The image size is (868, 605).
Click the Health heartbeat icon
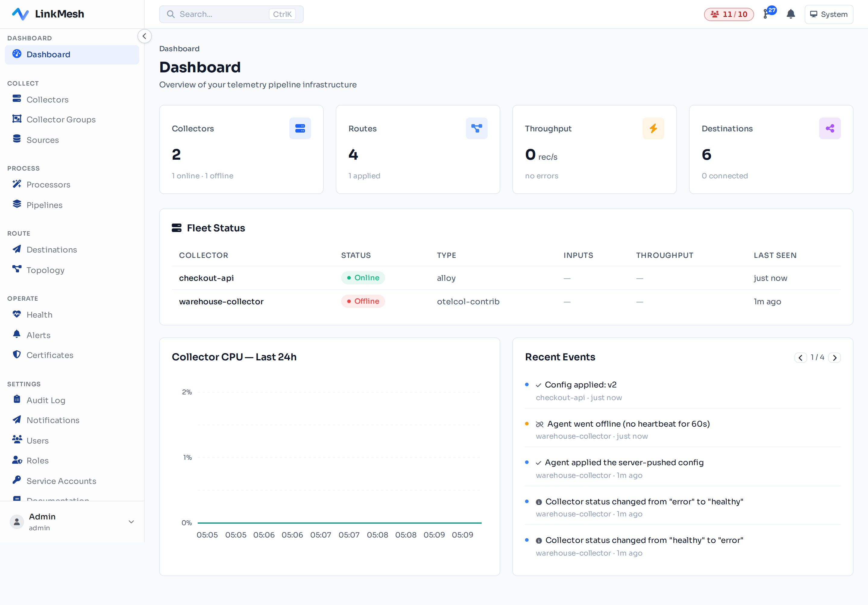coord(17,314)
